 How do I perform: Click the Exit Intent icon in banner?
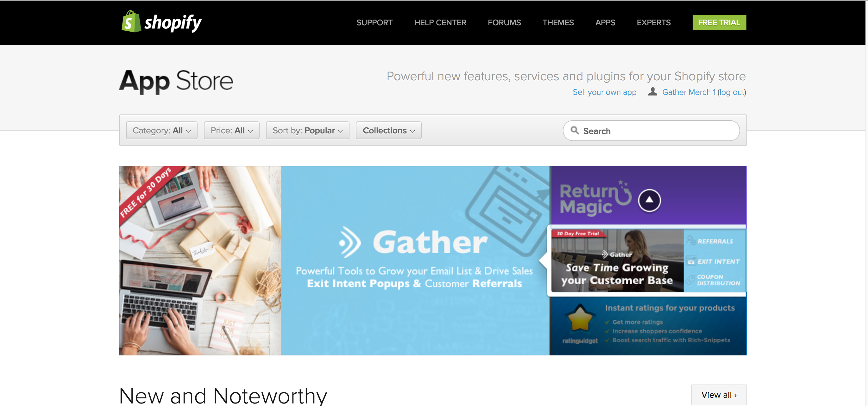click(691, 261)
